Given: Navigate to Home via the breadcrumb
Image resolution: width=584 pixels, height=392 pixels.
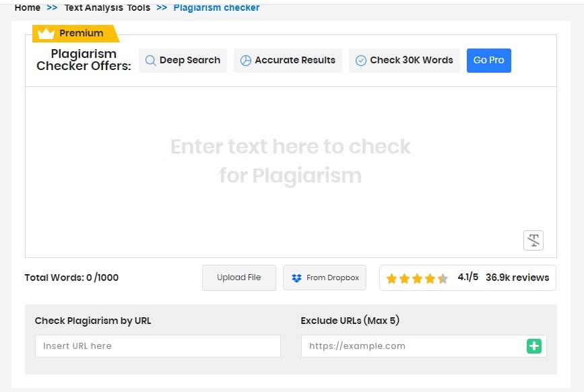Looking at the screenshot, I should (28, 7).
